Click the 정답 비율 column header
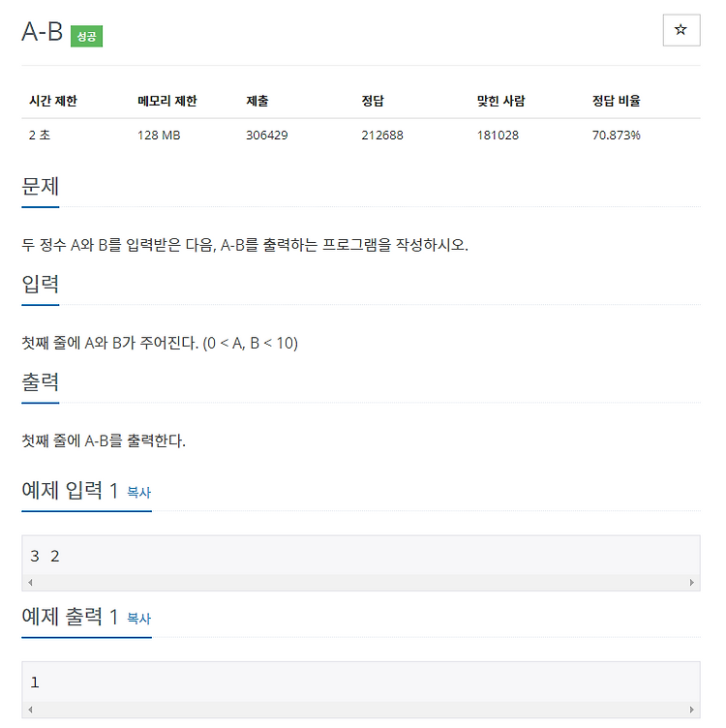The height and width of the screenshot is (728, 726). point(616,101)
